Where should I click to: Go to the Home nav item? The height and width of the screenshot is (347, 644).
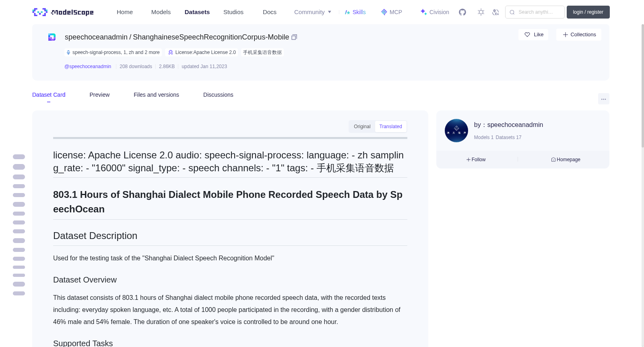coord(125,12)
